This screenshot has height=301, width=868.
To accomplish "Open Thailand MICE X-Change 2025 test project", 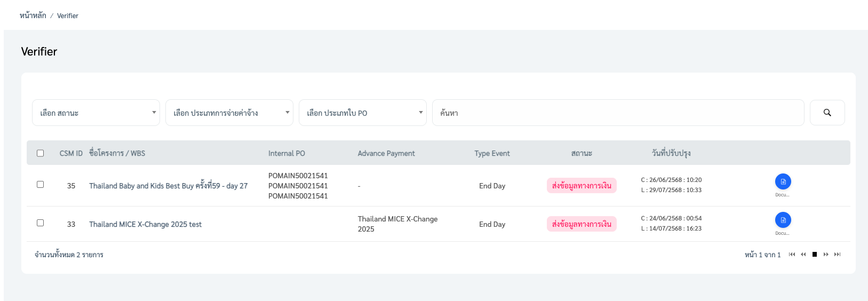I will tap(145, 224).
